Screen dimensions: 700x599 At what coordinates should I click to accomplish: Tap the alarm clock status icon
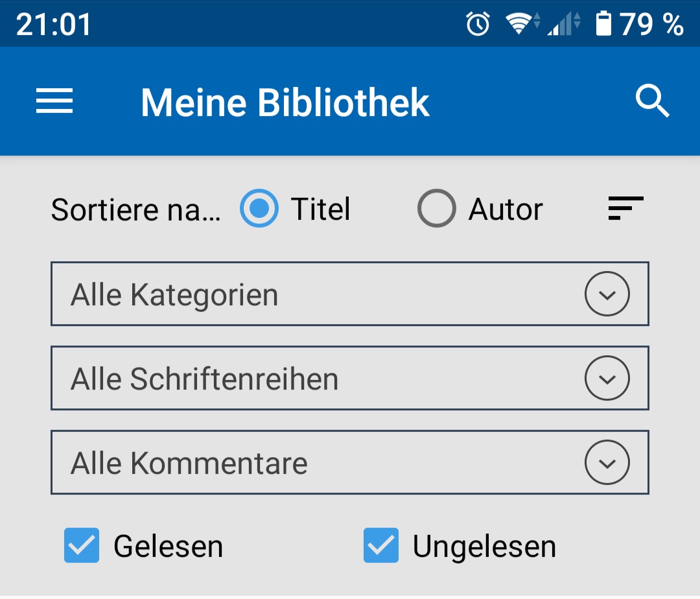[478, 25]
